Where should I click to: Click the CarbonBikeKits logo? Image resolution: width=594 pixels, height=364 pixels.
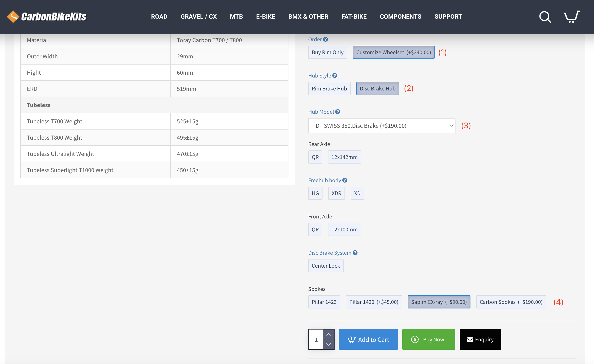[x=47, y=17]
